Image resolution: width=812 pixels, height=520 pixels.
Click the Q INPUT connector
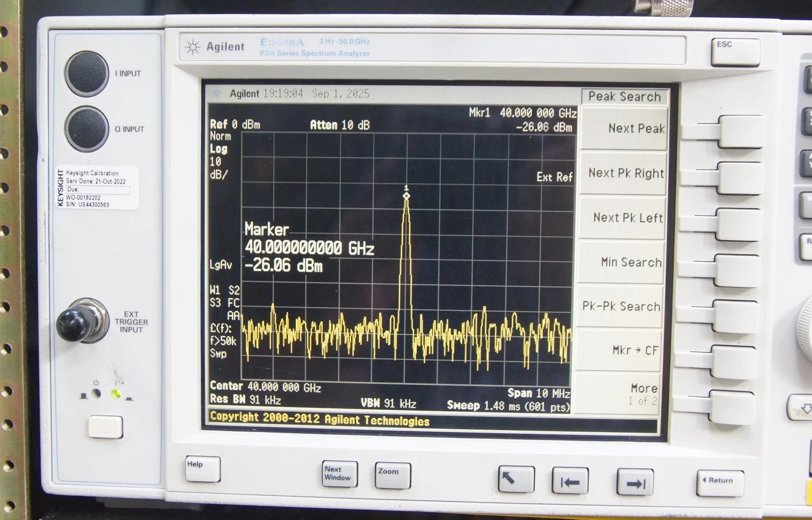(x=87, y=129)
